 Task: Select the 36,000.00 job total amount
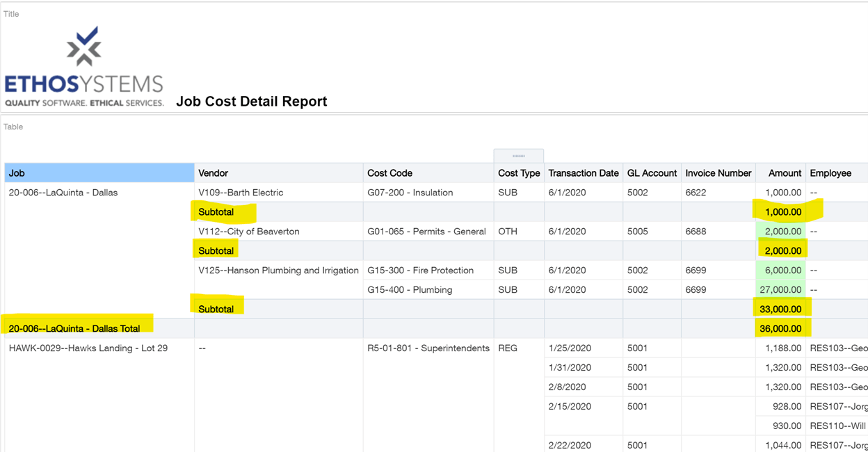pos(780,328)
